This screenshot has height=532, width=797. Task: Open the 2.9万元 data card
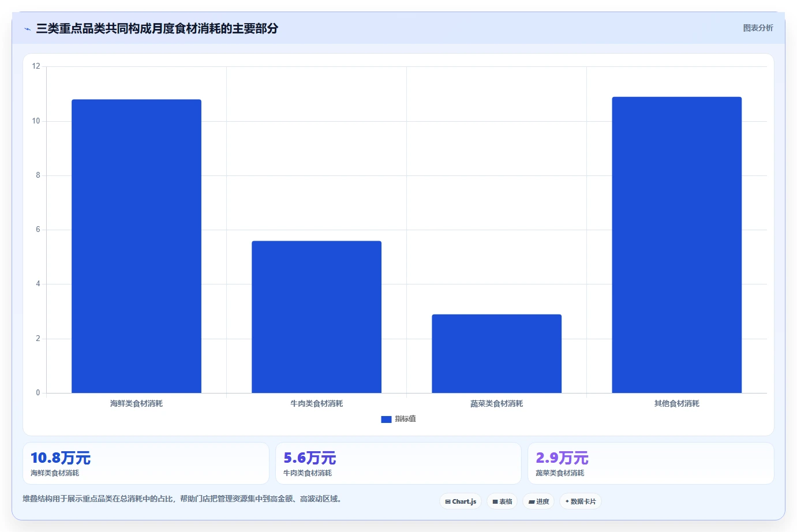pyautogui.click(x=651, y=463)
